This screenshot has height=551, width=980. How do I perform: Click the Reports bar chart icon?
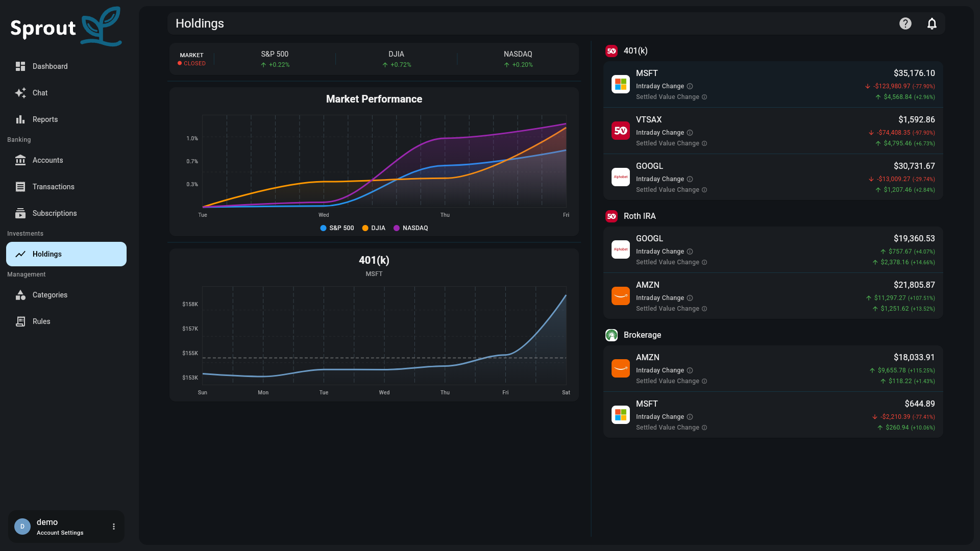coord(20,119)
